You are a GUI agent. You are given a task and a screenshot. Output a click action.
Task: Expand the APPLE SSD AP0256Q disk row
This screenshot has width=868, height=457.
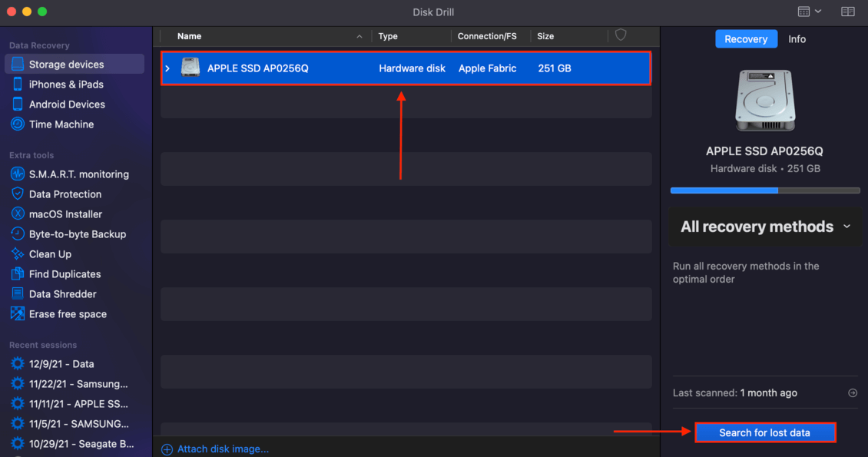[167, 68]
